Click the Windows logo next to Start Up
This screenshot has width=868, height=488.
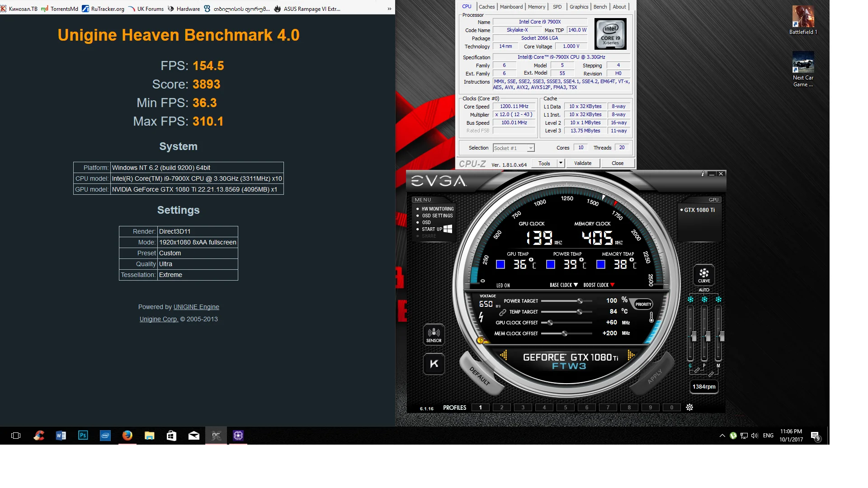[448, 229]
